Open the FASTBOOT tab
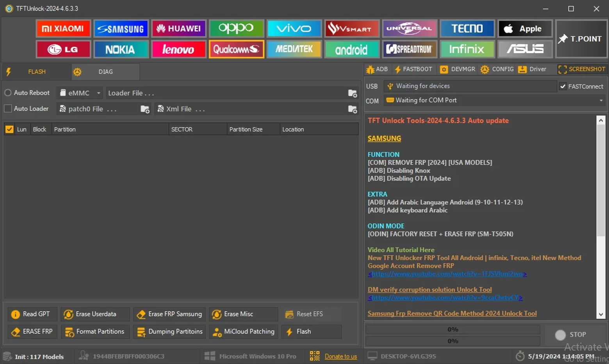This screenshot has height=364, width=609. [x=413, y=69]
